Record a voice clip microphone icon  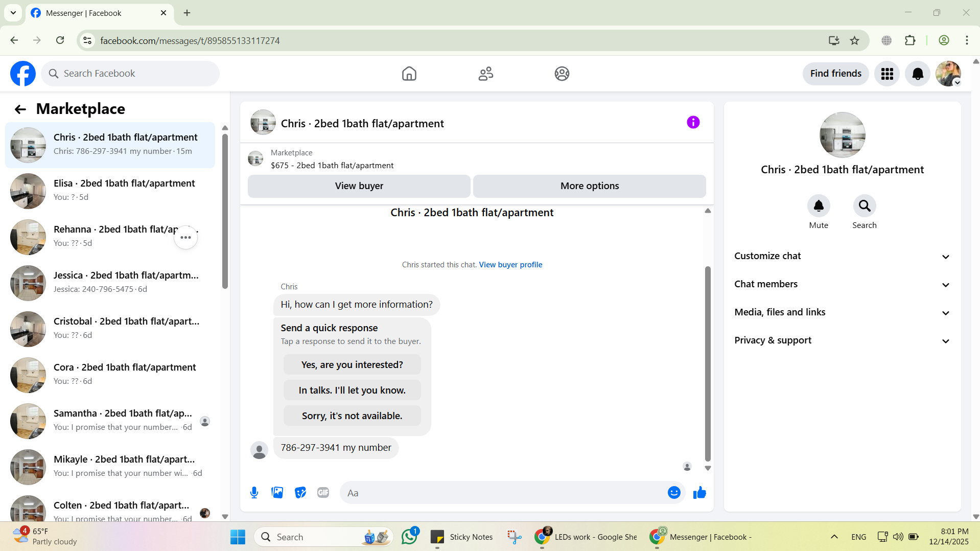click(254, 493)
